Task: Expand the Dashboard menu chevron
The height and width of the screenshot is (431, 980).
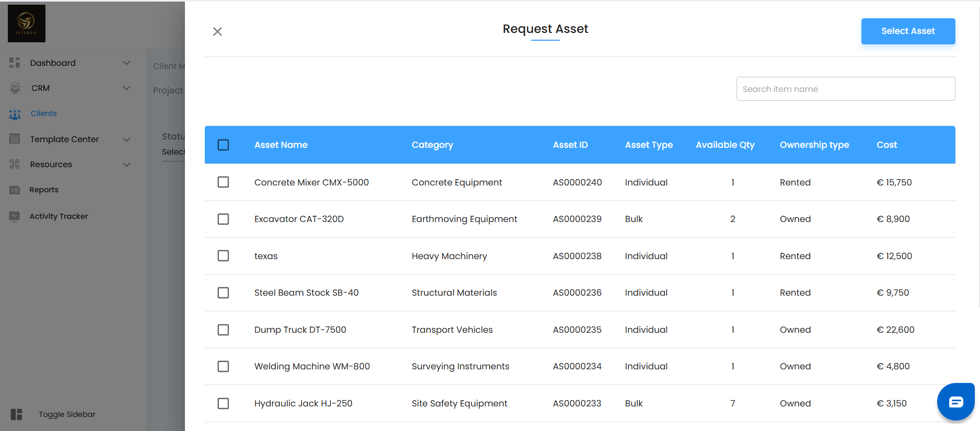Action: (126, 63)
